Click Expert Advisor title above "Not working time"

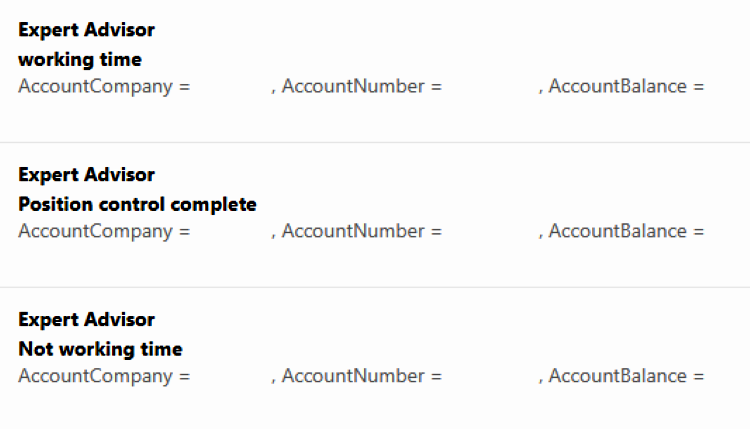pos(86,320)
